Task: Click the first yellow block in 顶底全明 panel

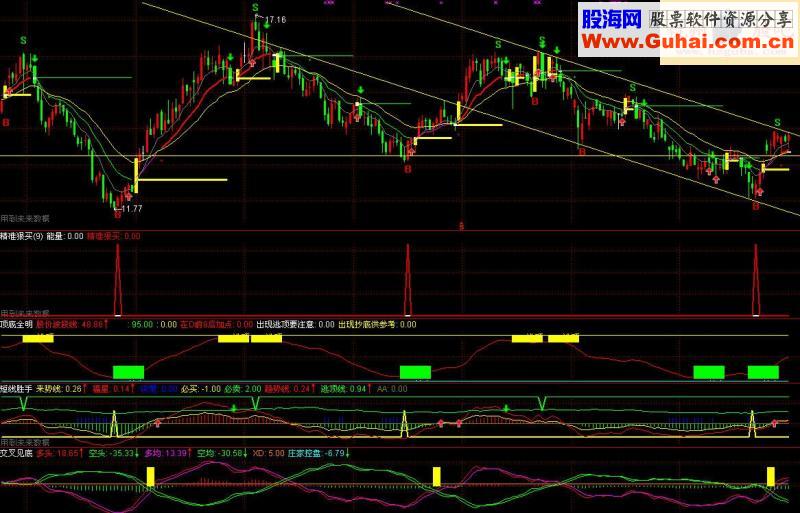Action: [38, 338]
